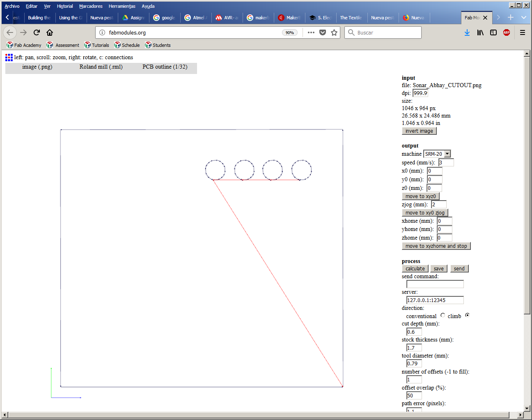This screenshot has height=420, width=532.
Task: Open the Historial menu
Action: point(65,6)
